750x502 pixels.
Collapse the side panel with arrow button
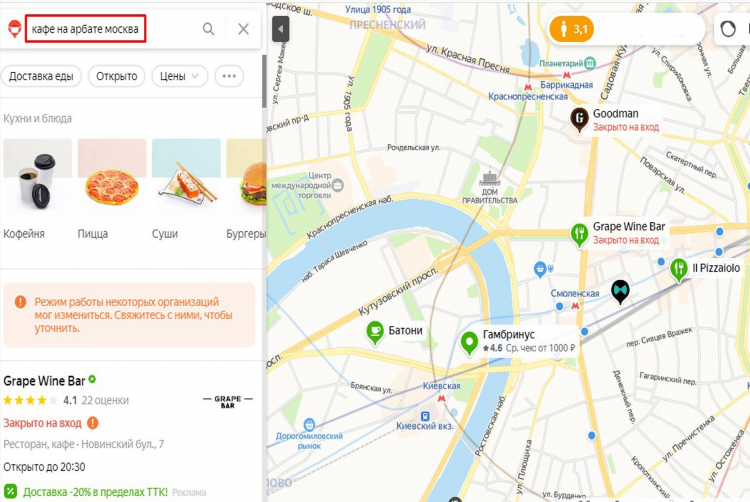280,29
